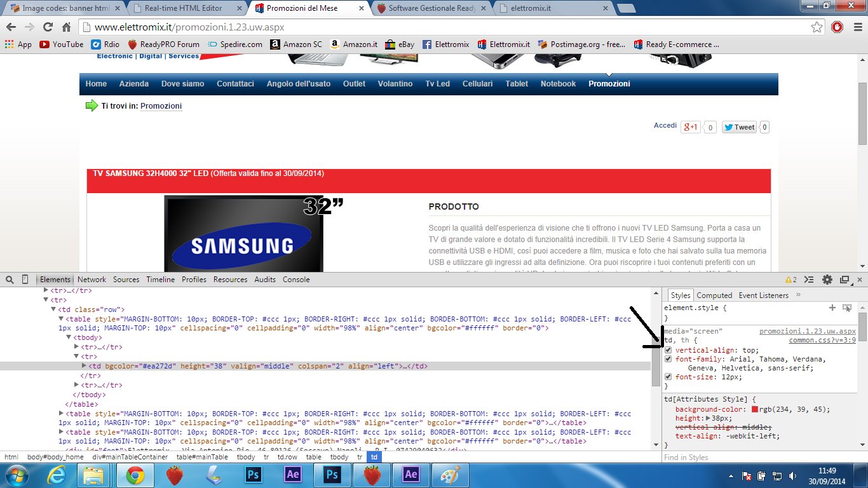868x488 pixels.
Task: Open the Amazon SC bookmark
Action: 296,44
